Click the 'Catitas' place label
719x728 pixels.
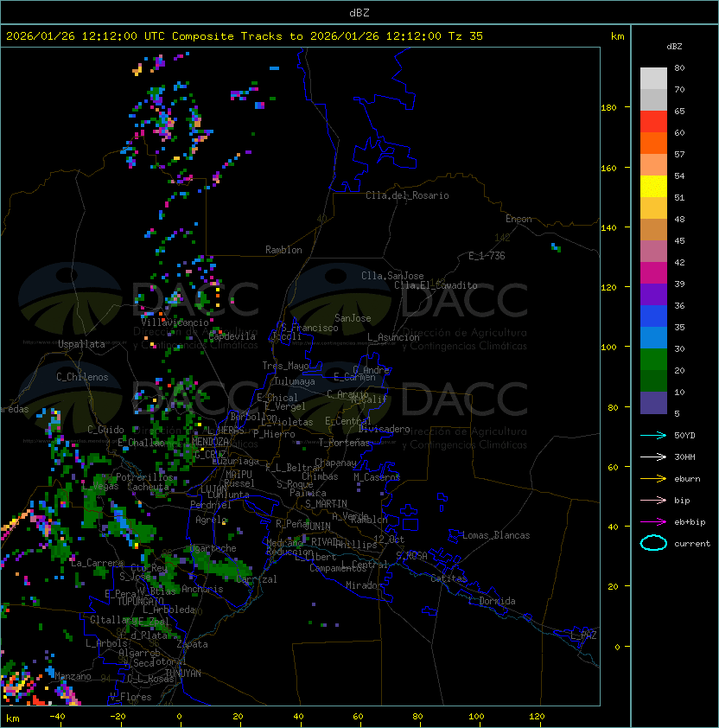(x=449, y=578)
